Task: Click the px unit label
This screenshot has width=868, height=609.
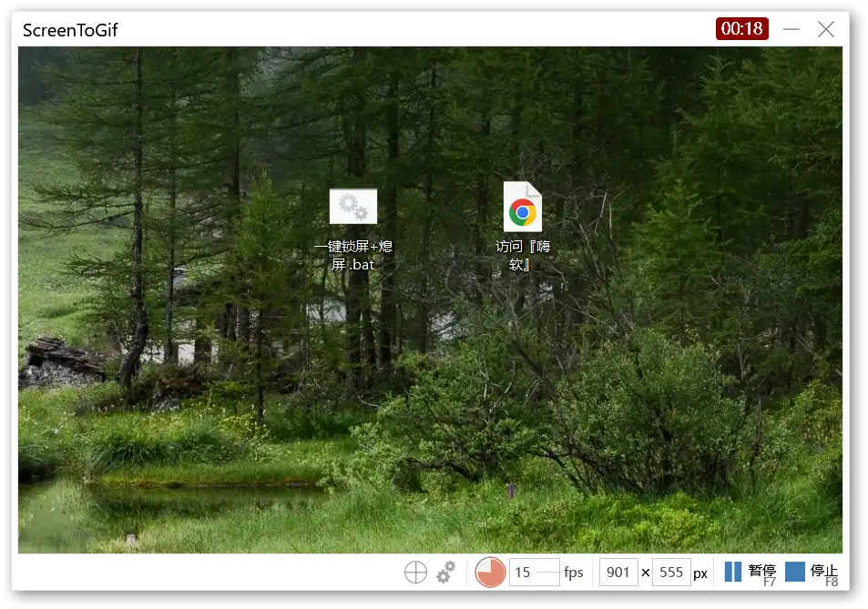Action: pyautogui.click(x=700, y=573)
